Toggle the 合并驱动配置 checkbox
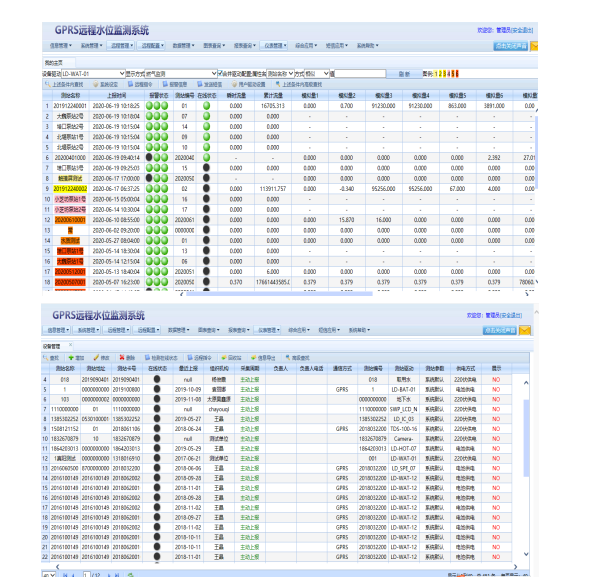This screenshot has width=591, height=581. click(220, 73)
